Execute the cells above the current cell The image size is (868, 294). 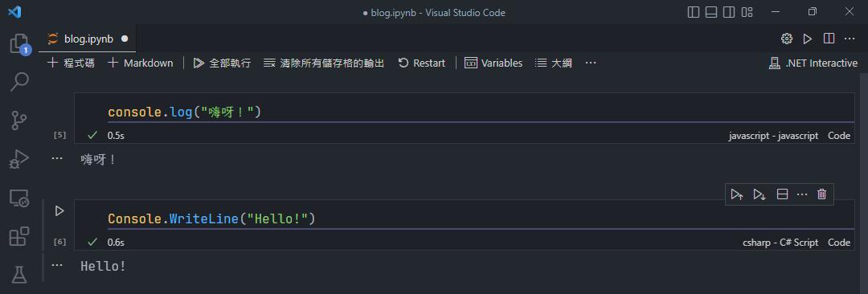pos(736,194)
